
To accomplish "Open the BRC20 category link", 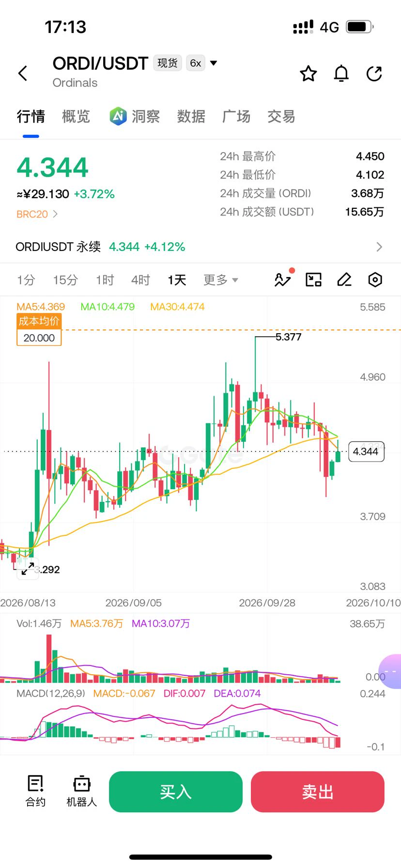I will click(37, 214).
